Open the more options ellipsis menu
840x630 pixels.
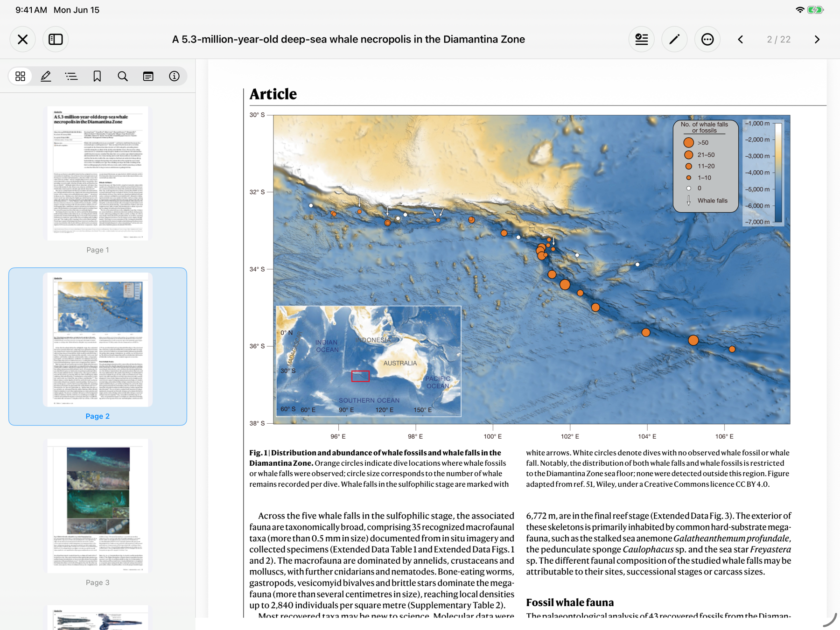[x=707, y=39]
